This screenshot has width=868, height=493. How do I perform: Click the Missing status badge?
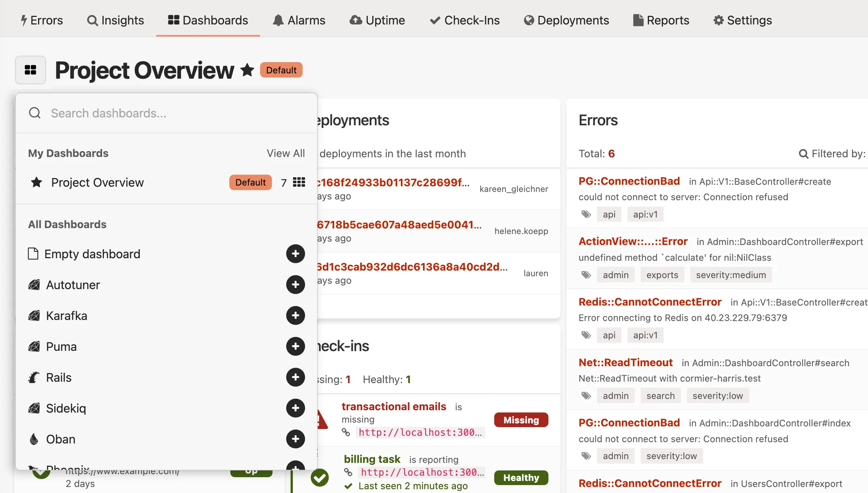point(521,420)
